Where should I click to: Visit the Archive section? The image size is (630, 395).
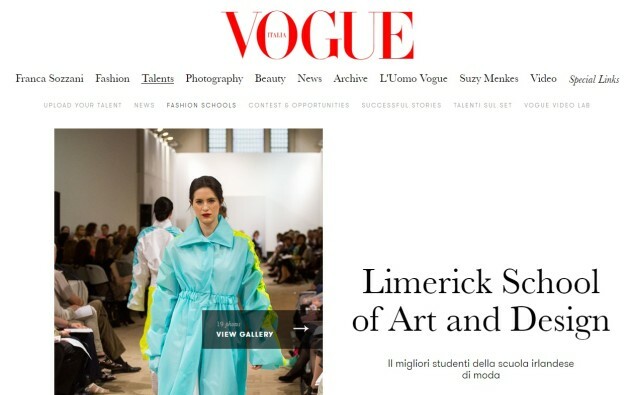tap(350, 78)
